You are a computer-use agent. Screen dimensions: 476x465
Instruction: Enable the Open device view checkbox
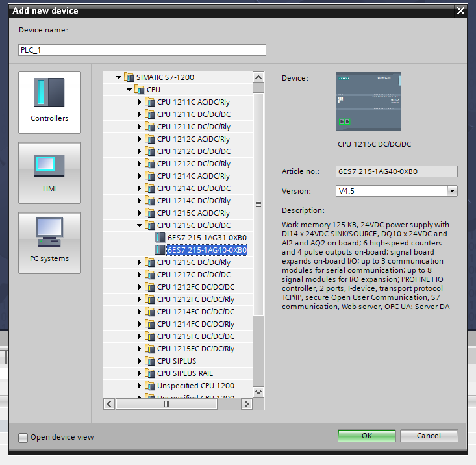(23, 438)
